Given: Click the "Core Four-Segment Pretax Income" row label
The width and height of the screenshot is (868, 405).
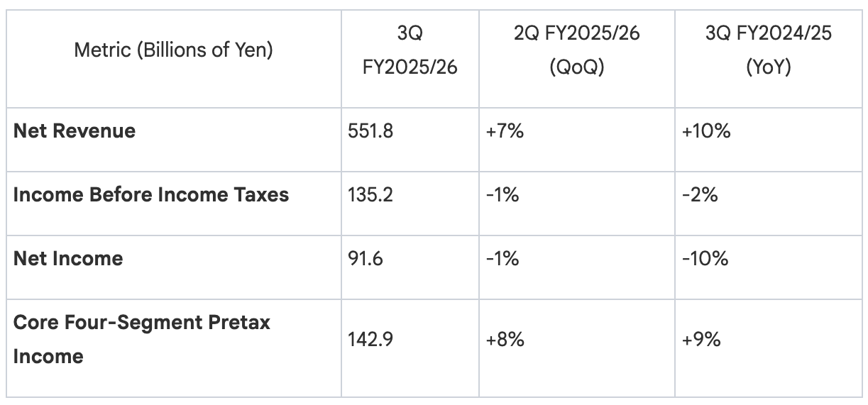Looking at the screenshot, I should click(x=142, y=339).
